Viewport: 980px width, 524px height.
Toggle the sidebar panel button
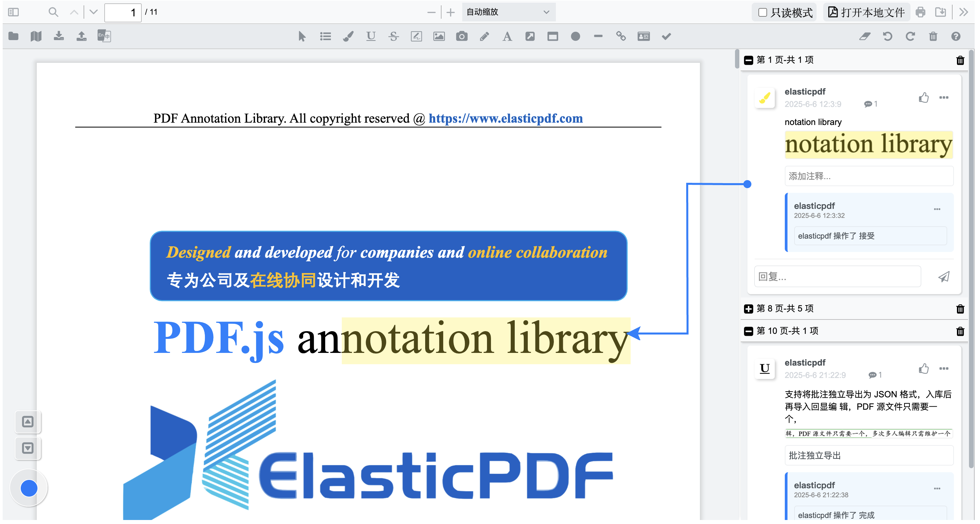pyautogui.click(x=13, y=12)
